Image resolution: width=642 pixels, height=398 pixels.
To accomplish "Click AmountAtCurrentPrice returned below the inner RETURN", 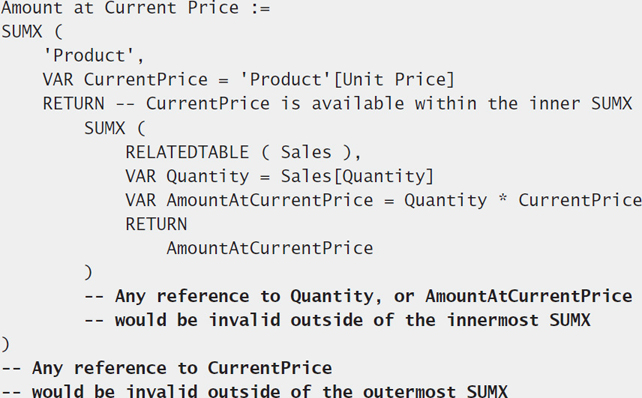I will pos(270,248).
